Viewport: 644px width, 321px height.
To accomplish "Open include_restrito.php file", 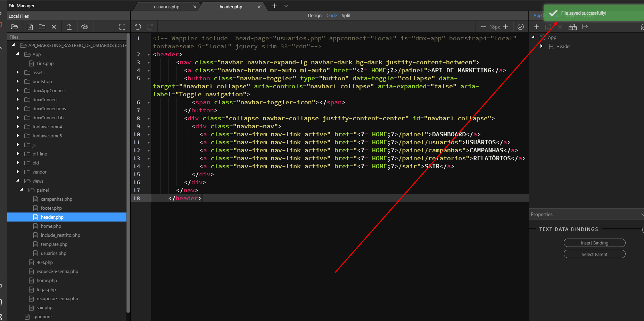I will click(60, 235).
